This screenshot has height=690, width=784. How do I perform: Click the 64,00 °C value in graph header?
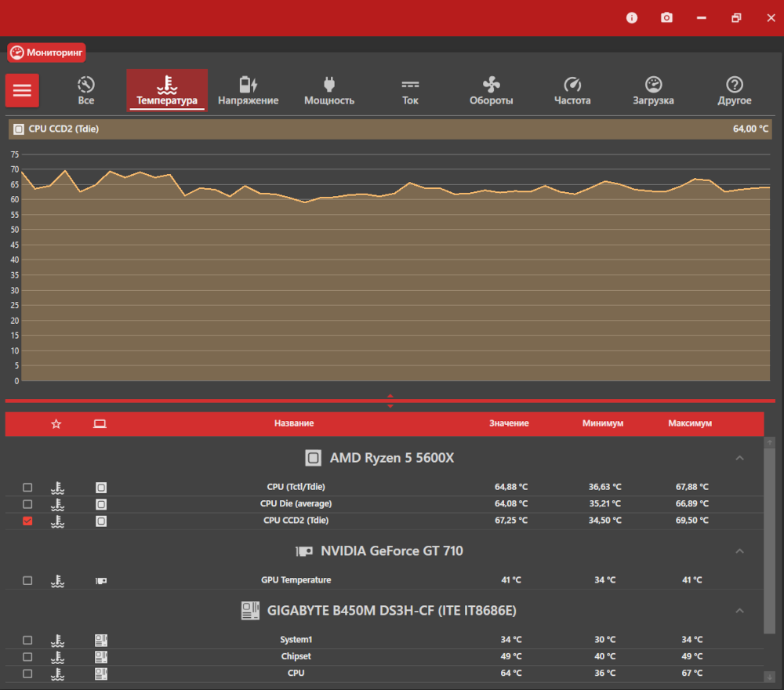[750, 129]
